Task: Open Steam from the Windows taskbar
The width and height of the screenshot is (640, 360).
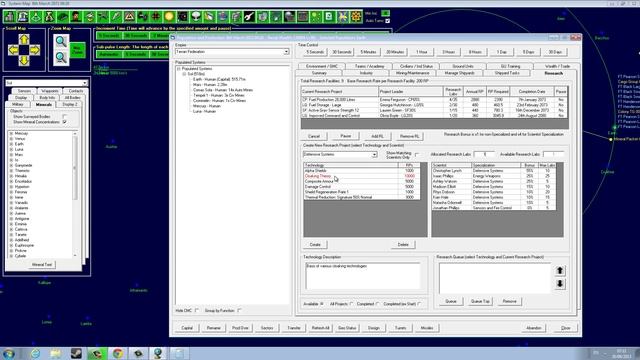Action: [76, 353]
